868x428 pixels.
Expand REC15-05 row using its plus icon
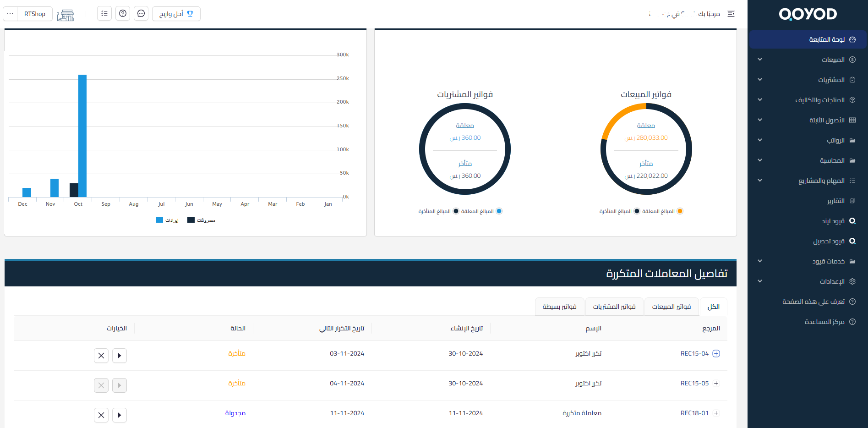point(716,383)
